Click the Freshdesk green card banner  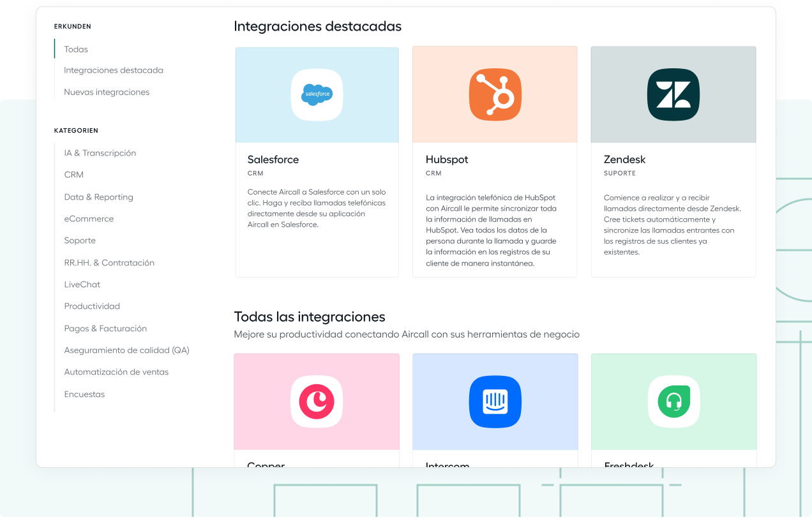[x=674, y=402]
